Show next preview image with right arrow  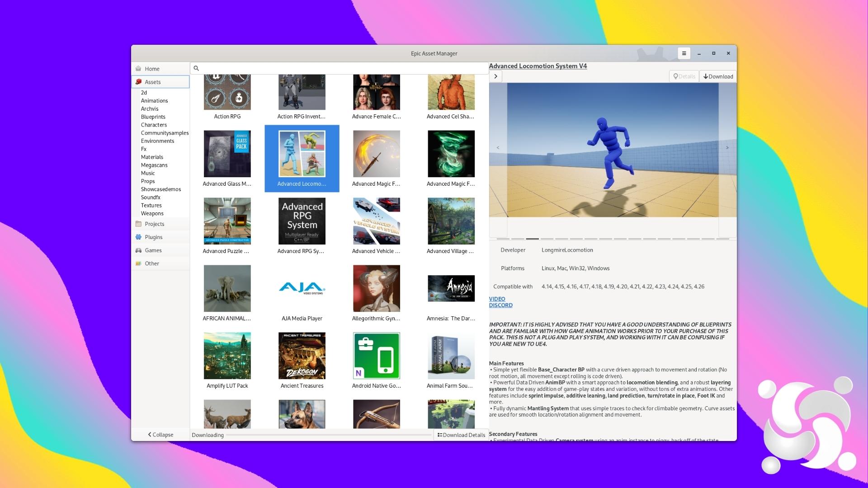[727, 148]
